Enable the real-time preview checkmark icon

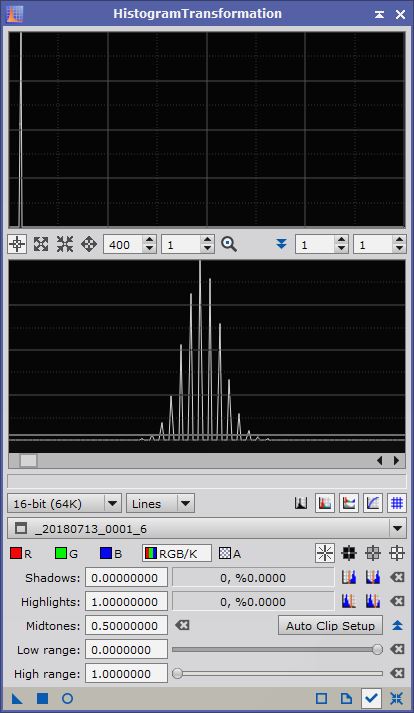point(371,698)
